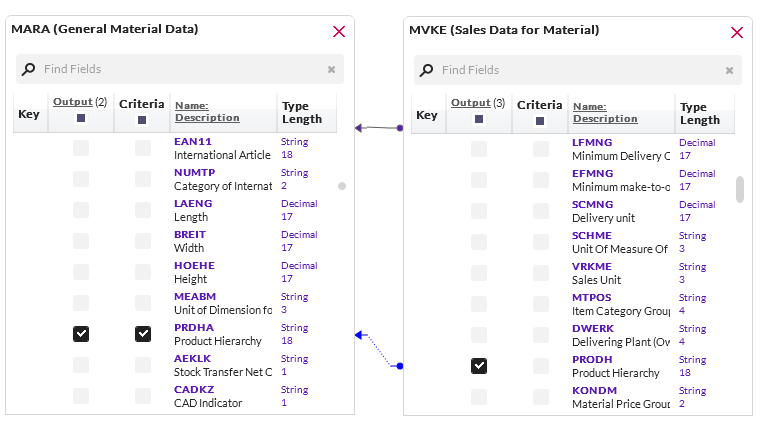Image resolution: width=766 pixels, height=422 pixels.
Task: Close the MARA table panel
Action: (x=339, y=31)
